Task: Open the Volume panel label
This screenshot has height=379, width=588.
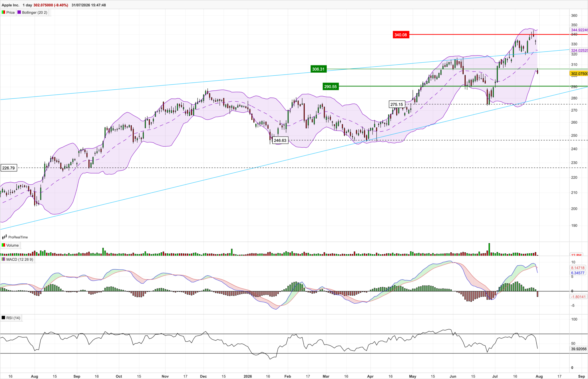Action: click(13, 245)
